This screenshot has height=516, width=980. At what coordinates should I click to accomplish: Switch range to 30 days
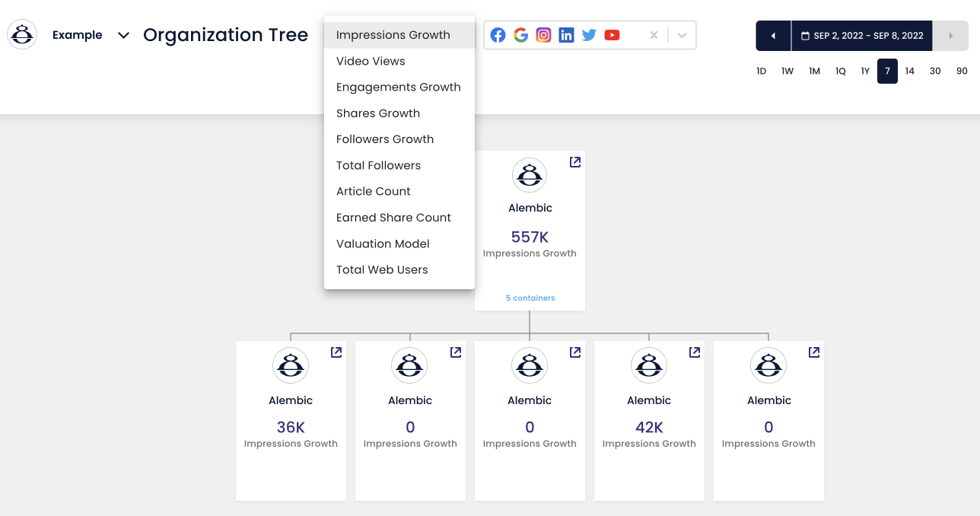tap(935, 71)
